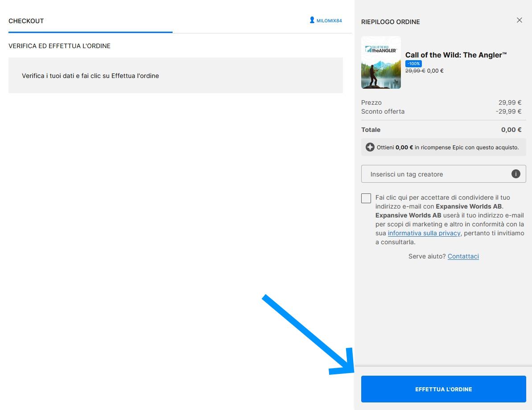Click the Prezzo label
The width and height of the screenshot is (532, 410).
(x=371, y=102)
